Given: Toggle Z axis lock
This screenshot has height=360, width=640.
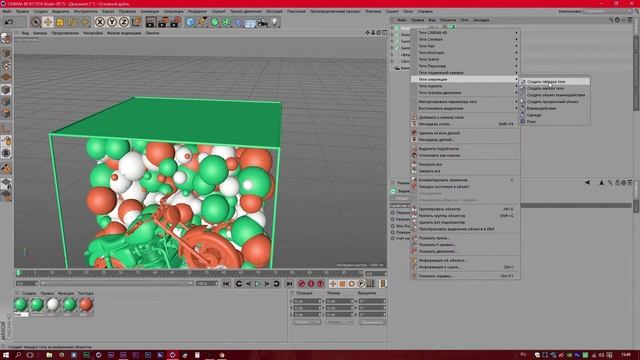Looking at the screenshot, I should pyautogui.click(x=124, y=22).
